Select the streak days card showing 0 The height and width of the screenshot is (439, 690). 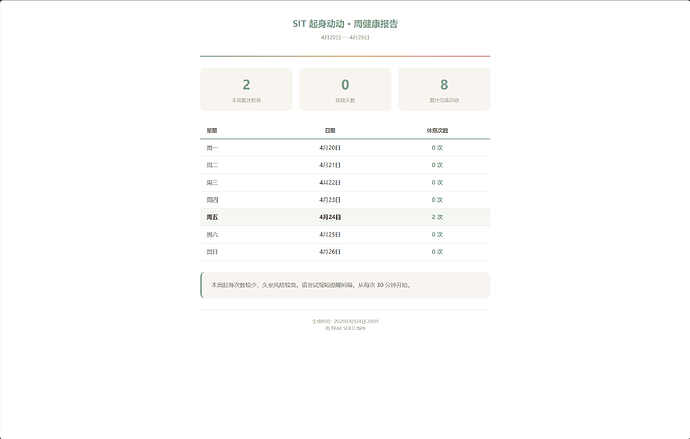pyautogui.click(x=345, y=89)
